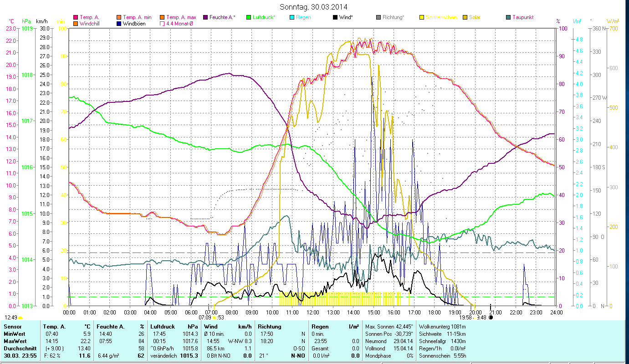Screen dimensions: 629x364
Task: Click the current pressure value 1015.3
Action: (189, 356)
